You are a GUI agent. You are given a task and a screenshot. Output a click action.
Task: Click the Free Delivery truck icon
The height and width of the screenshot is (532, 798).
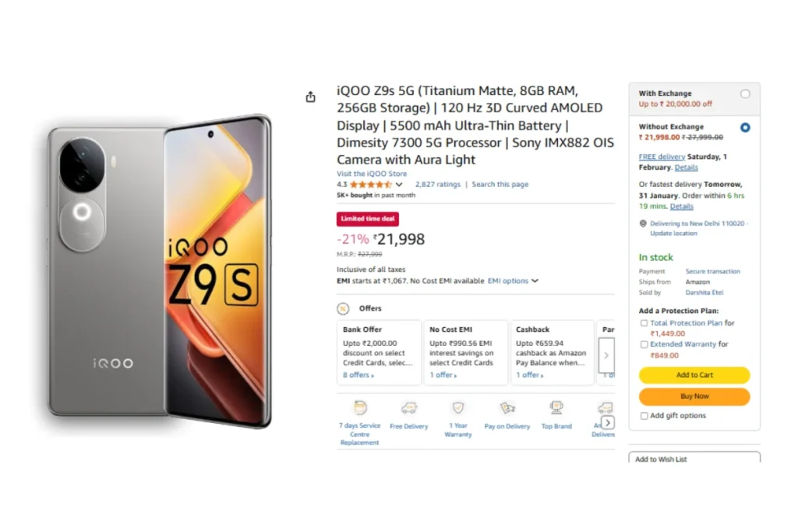(x=408, y=408)
